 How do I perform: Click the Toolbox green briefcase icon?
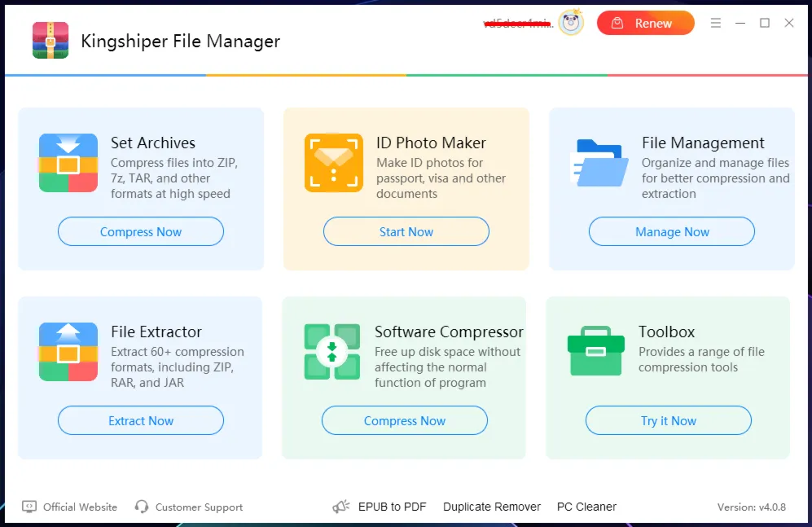[x=596, y=351]
